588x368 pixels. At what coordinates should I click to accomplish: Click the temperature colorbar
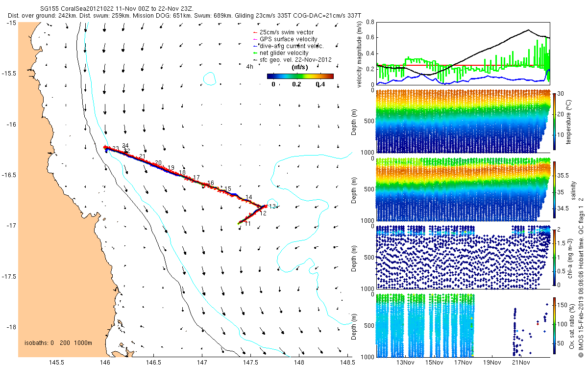coord(554,121)
